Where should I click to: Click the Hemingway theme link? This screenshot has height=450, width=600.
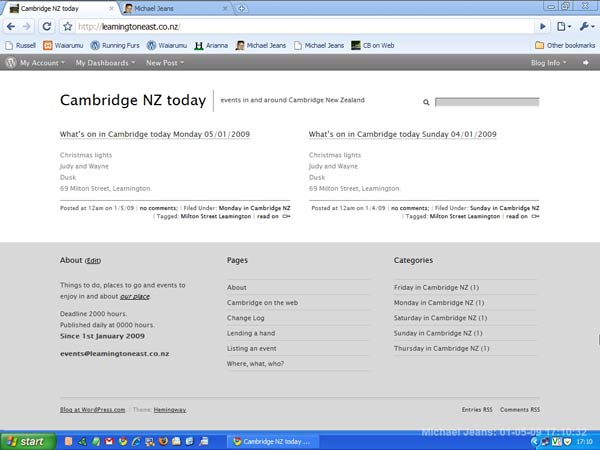[x=170, y=410]
